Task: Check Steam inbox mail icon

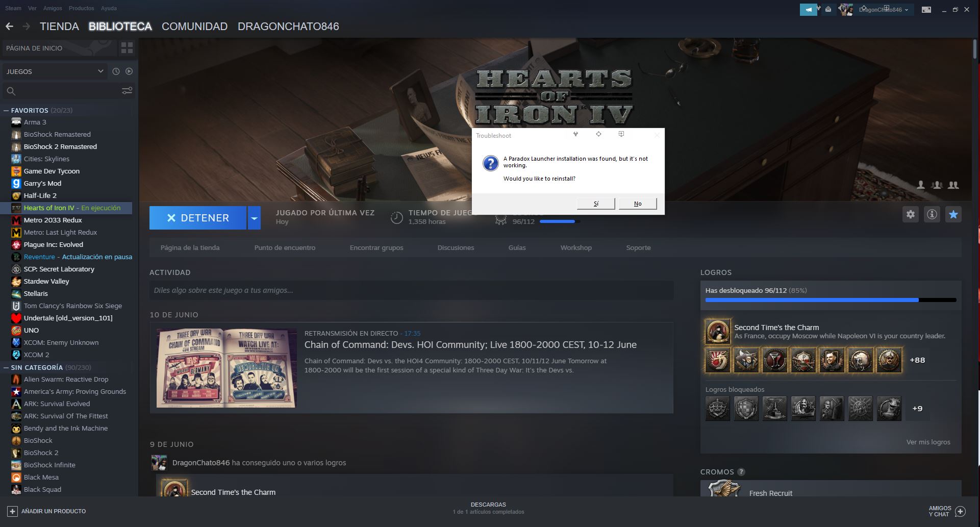Action: pos(828,9)
